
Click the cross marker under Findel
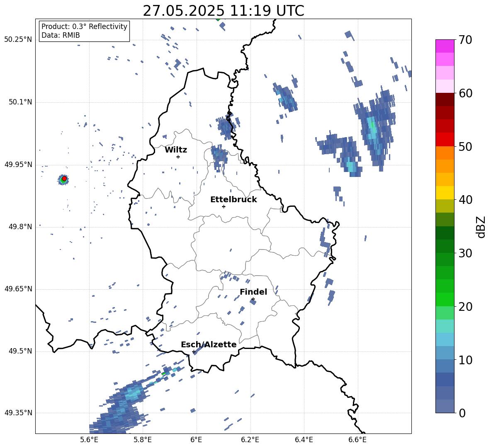[x=253, y=299]
